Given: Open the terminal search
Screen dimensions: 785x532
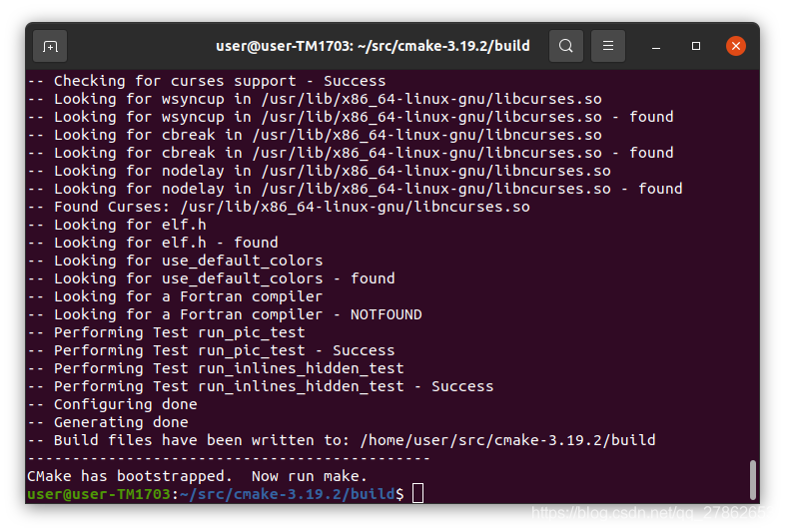Looking at the screenshot, I should click(566, 46).
